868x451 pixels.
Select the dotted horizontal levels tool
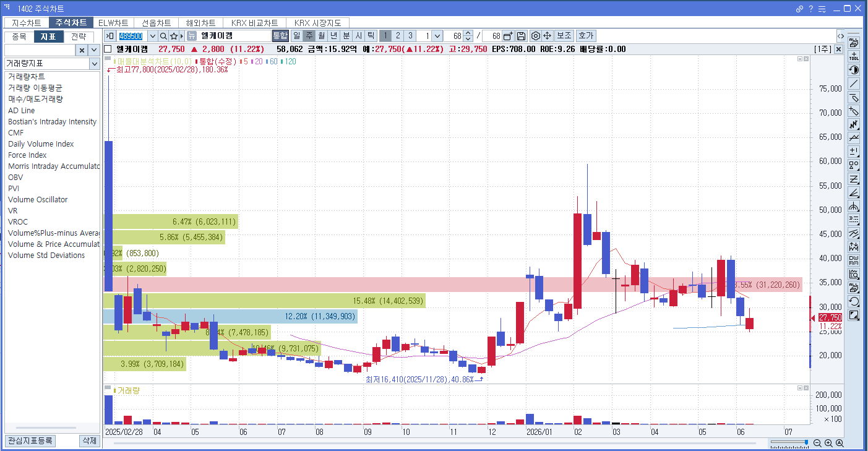(x=854, y=220)
